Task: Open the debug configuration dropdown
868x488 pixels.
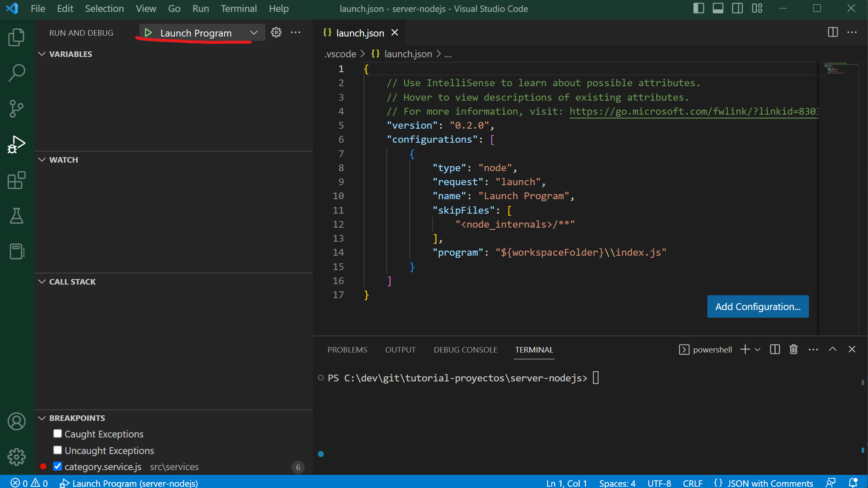Action: click(x=254, y=32)
